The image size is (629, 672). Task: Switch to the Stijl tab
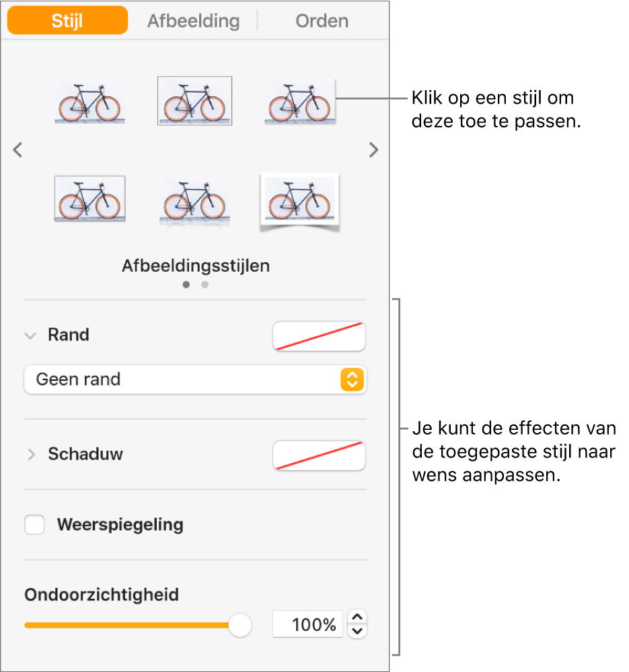[x=67, y=20]
